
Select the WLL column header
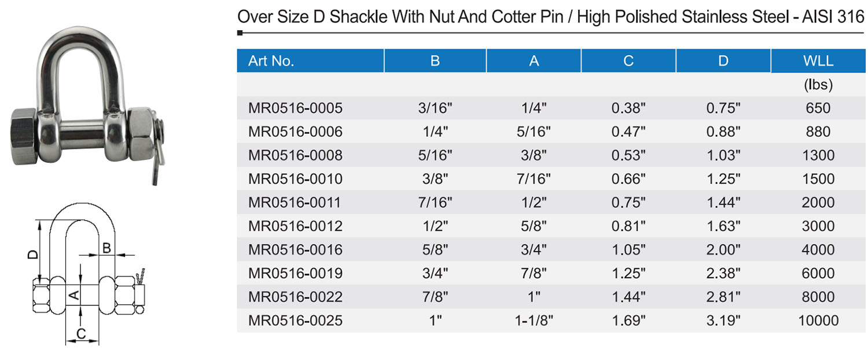pyautogui.click(x=818, y=61)
